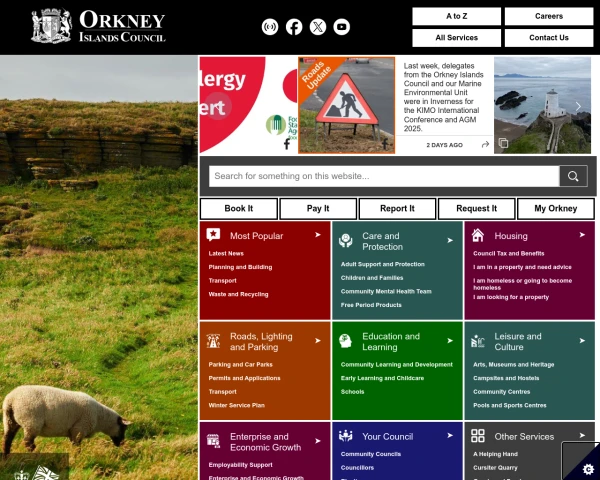Click the Other Services grid icon

[x=478, y=436]
